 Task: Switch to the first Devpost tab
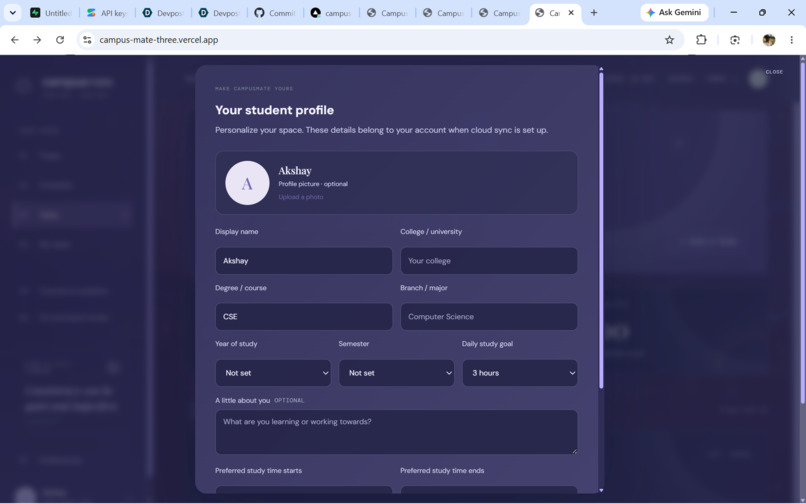click(x=163, y=13)
